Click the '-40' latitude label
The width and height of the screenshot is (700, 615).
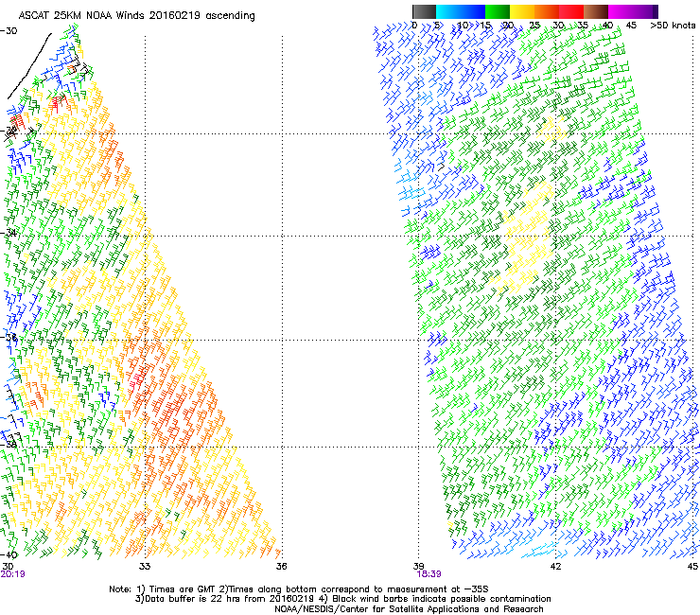tap(9, 554)
